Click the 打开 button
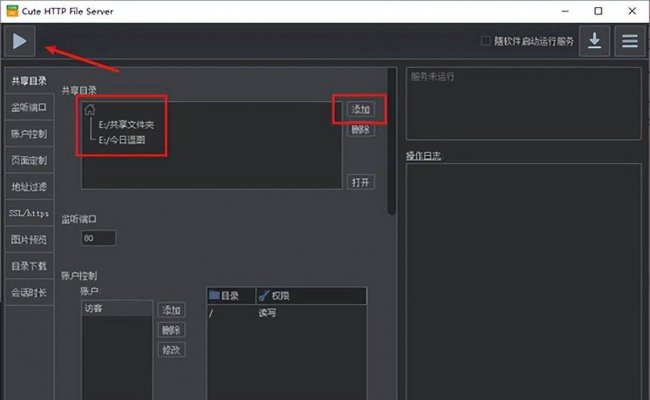Screen dimensions: 650x400 (x=361, y=182)
